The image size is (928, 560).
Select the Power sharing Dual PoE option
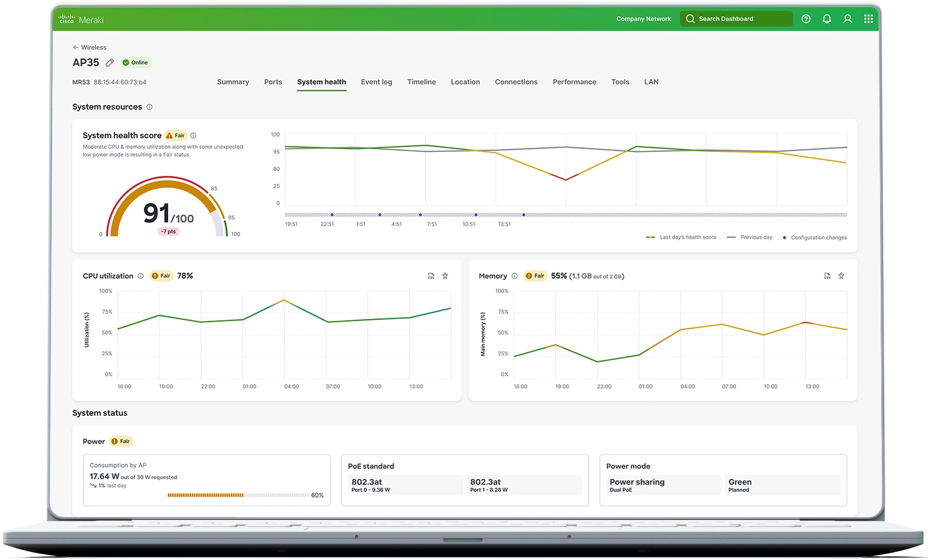(x=663, y=485)
